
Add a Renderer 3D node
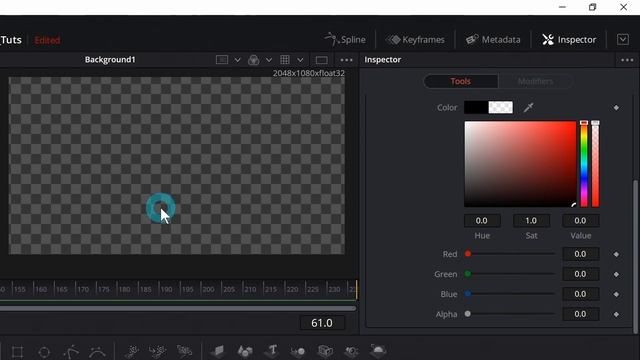[378, 351]
